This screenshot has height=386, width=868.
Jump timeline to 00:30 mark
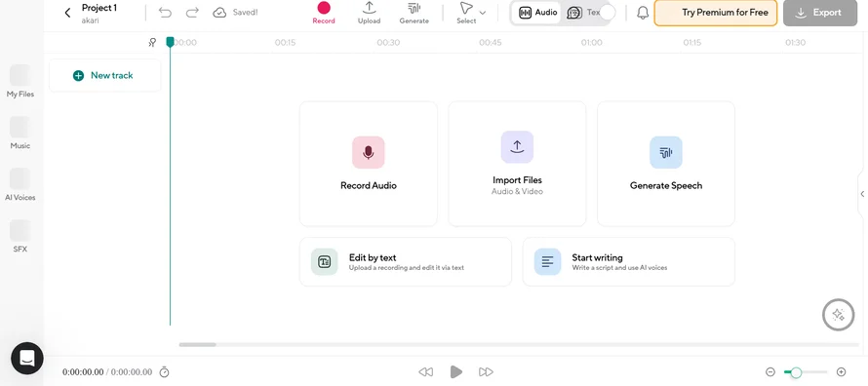point(388,43)
